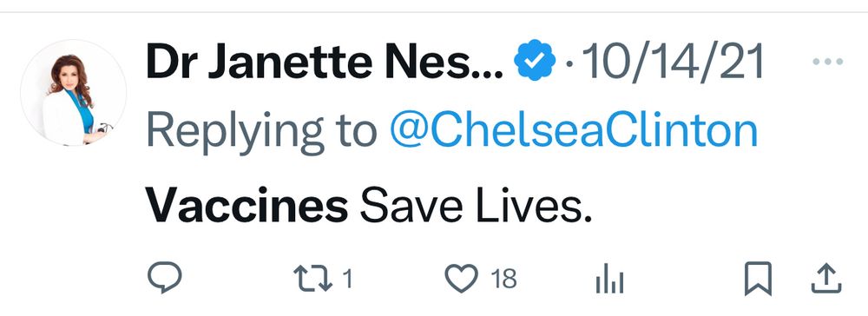Click the bold word Vaccines
Viewport: 868px width, 316px height.
point(247,206)
